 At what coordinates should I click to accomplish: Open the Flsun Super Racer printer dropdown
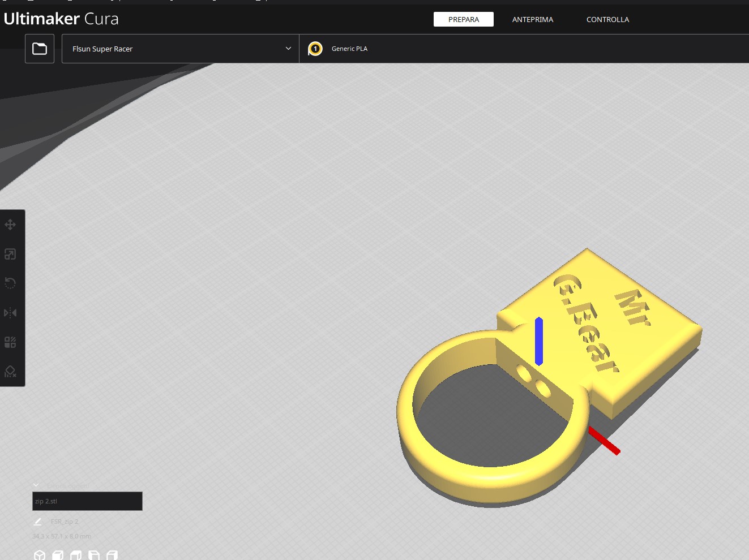coord(180,49)
